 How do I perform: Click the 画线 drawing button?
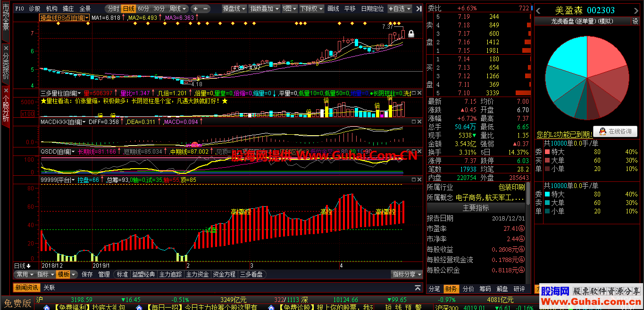pyautogui.click(x=333, y=8)
